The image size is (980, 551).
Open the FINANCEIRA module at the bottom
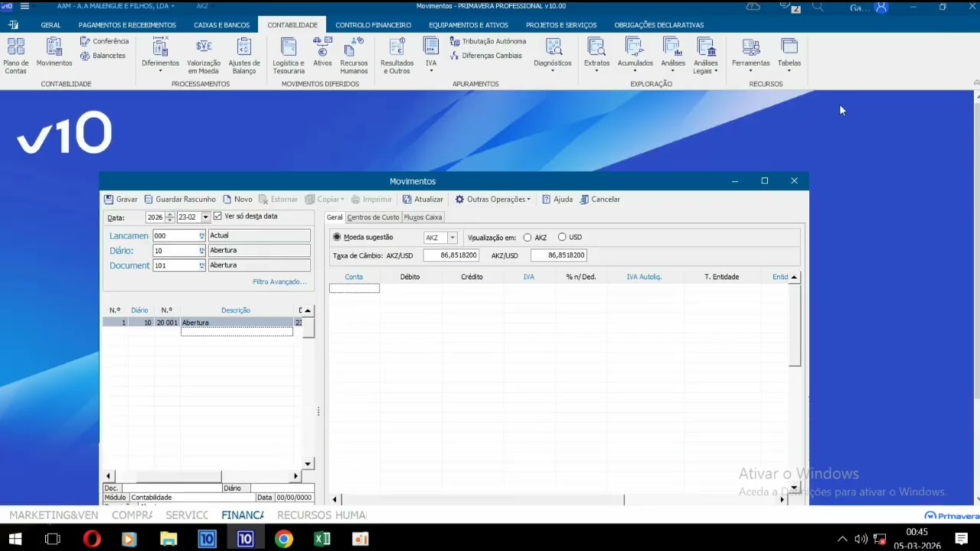[x=243, y=515]
